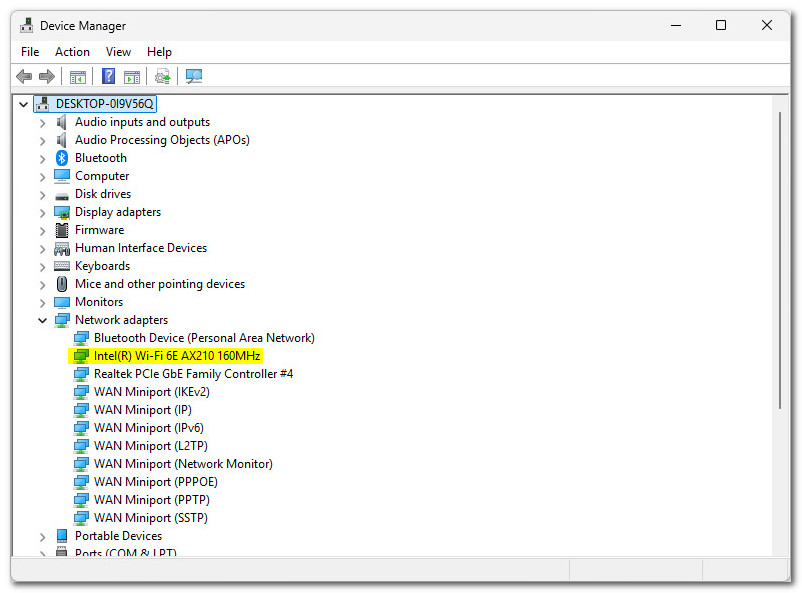The width and height of the screenshot is (802, 593).
Task: Open the View menu
Action: click(118, 52)
